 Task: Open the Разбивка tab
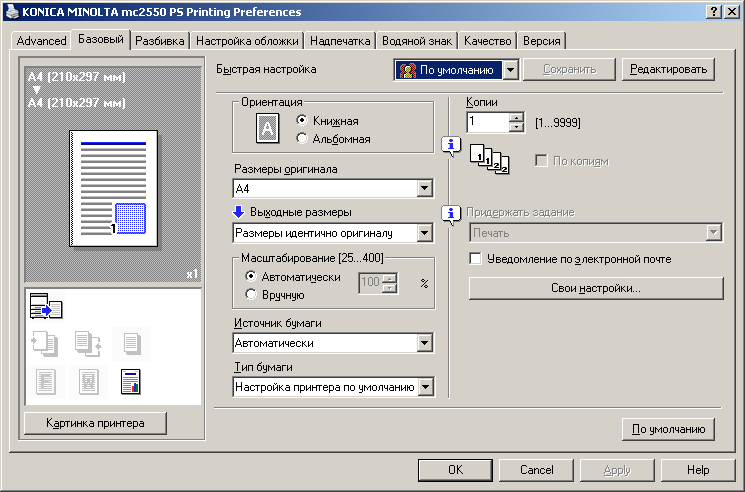(x=160, y=41)
